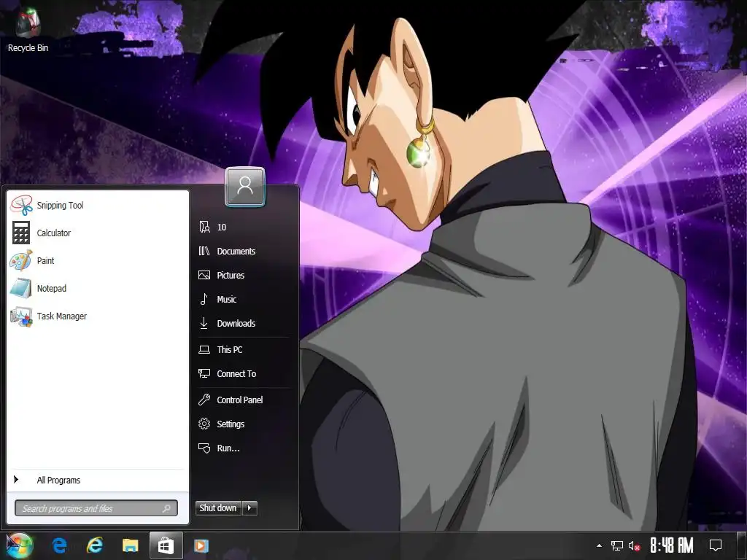The image size is (747, 560).
Task: Start Paint from the program list
Action: (x=98, y=260)
